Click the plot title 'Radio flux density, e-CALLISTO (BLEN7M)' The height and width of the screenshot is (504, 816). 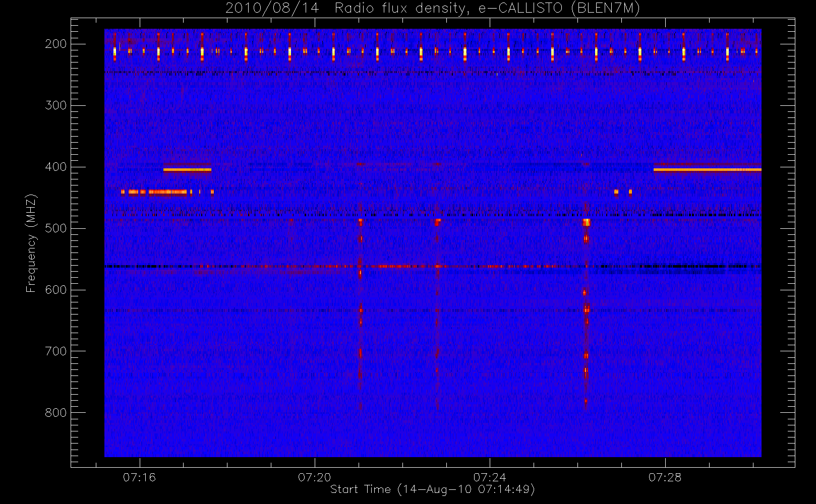pyautogui.click(x=487, y=9)
